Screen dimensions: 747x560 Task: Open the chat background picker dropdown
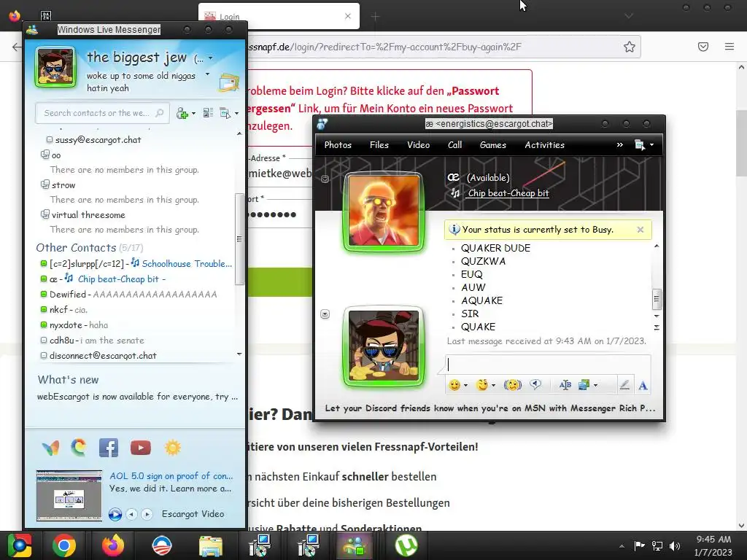tap(595, 385)
